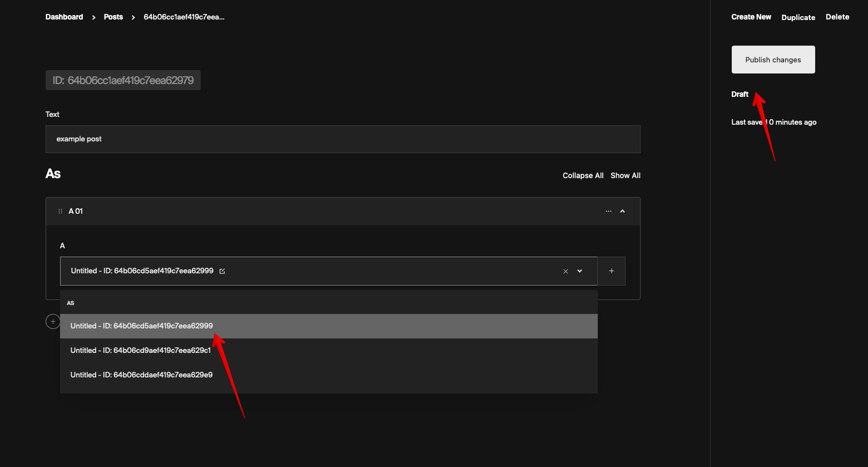Open the A relationship dropdown arrow
The image size is (868, 467).
[580, 271]
